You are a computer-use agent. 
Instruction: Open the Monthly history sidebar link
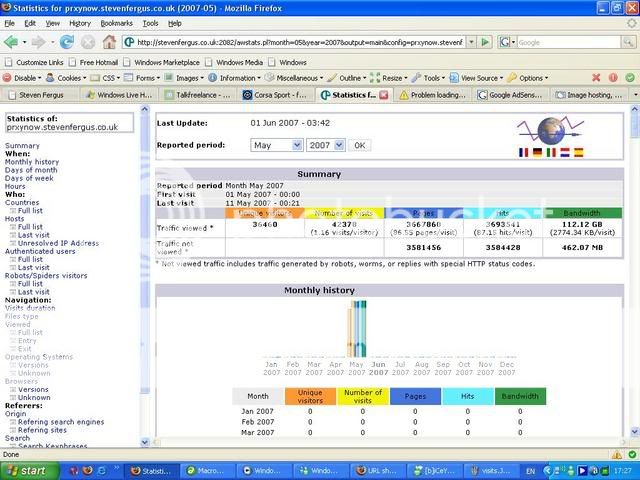click(x=32, y=162)
